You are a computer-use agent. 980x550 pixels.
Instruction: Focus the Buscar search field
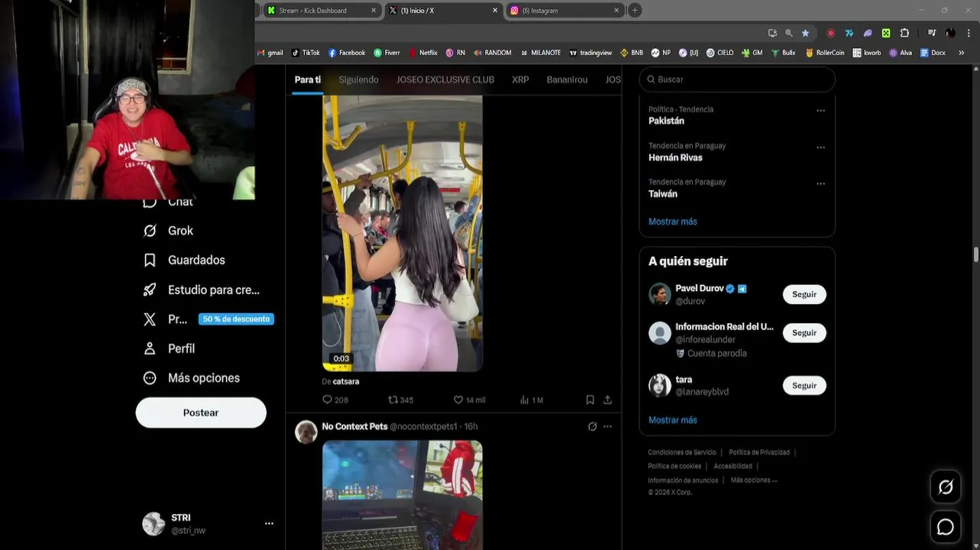tap(737, 79)
